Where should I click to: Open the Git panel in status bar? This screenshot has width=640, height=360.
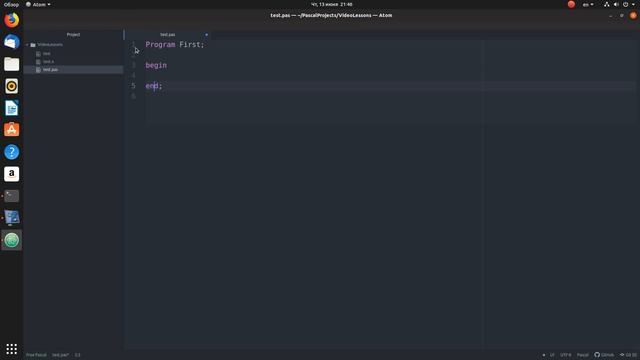(x=629, y=355)
